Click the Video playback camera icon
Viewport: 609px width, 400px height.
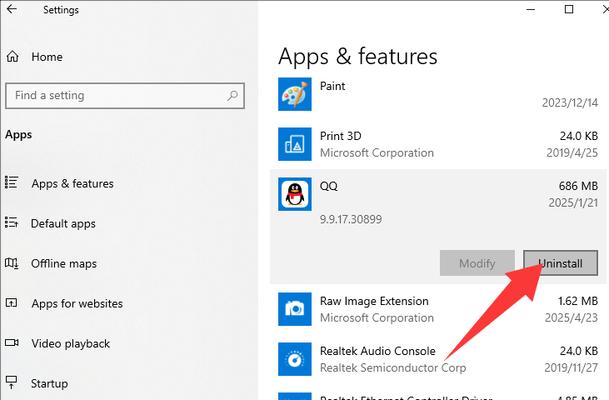pos(12,343)
